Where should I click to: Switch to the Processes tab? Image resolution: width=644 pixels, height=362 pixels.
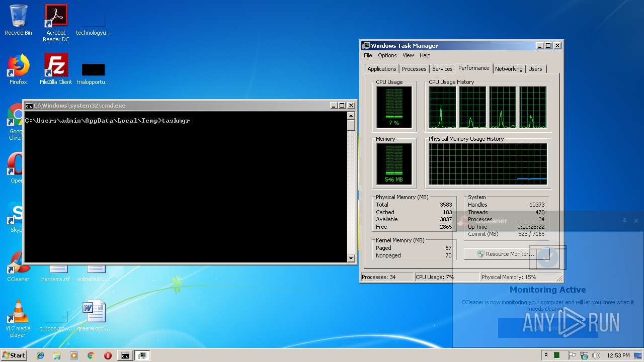click(x=414, y=69)
